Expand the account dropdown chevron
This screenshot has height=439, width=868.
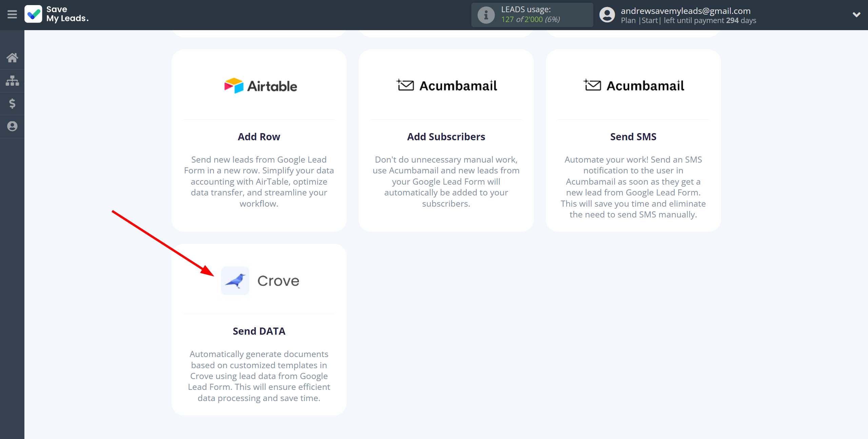pos(856,15)
